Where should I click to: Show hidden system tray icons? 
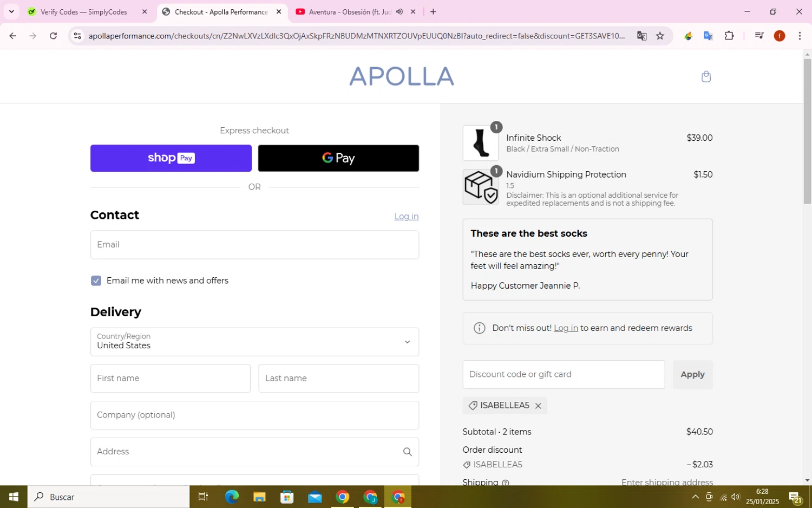(x=695, y=497)
